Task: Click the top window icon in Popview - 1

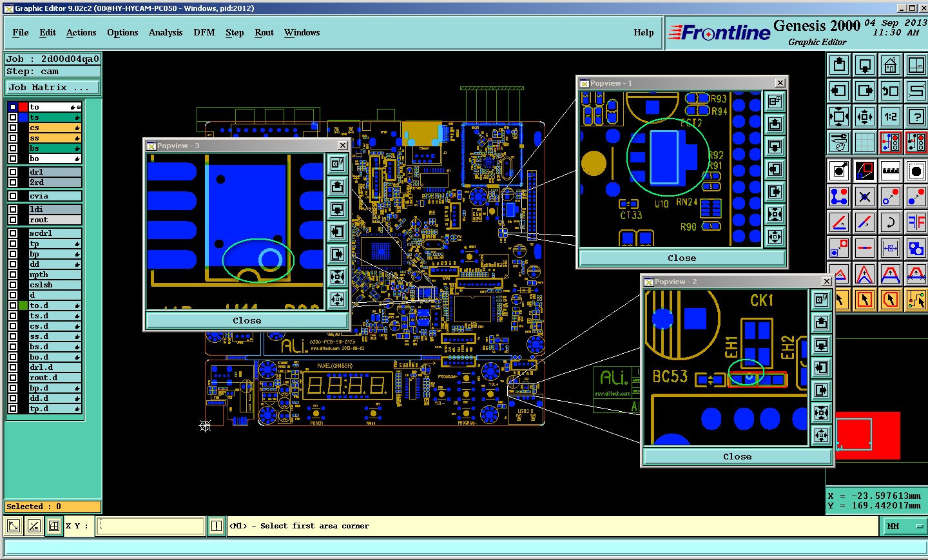Action: 775,101
